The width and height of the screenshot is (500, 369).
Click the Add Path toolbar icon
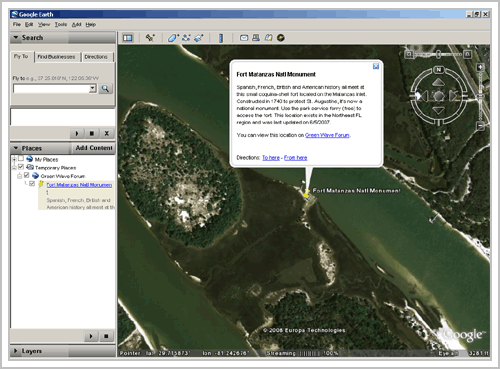click(186, 38)
